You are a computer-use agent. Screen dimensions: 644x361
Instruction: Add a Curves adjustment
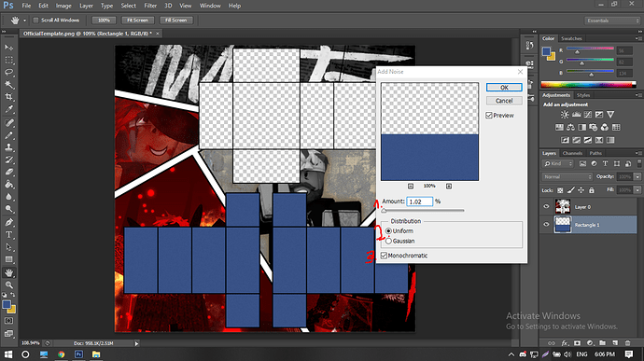(588, 115)
